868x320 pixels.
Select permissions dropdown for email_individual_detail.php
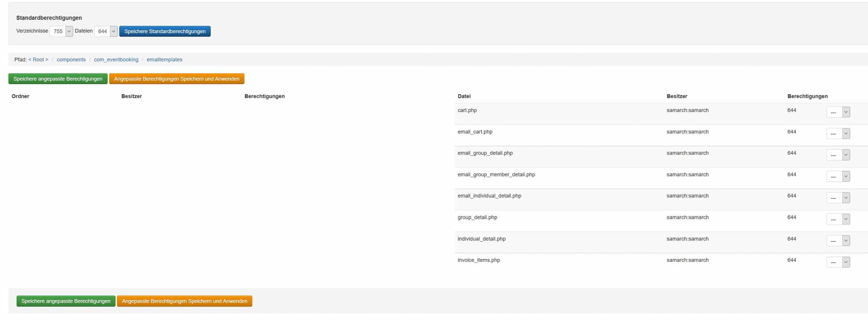pyautogui.click(x=838, y=198)
